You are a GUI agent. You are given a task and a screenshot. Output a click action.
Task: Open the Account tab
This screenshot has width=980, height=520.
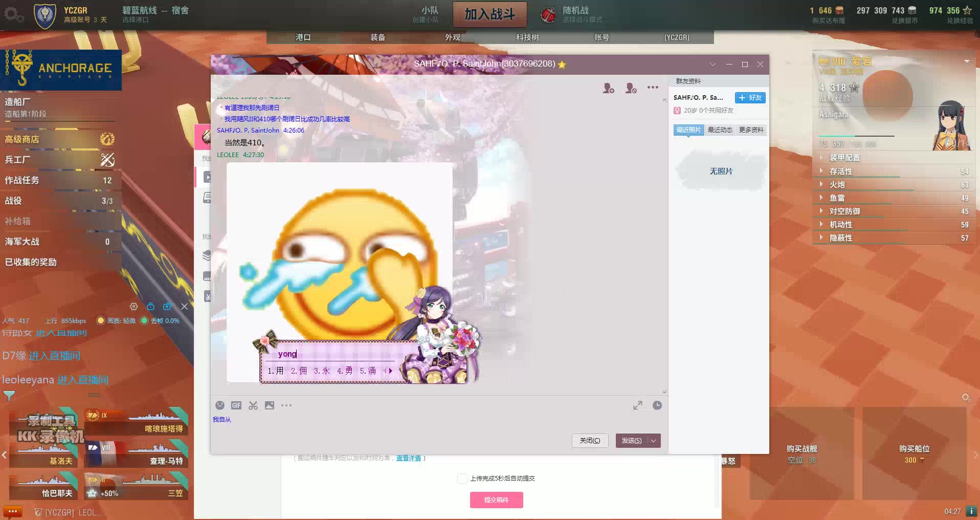[602, 37]
